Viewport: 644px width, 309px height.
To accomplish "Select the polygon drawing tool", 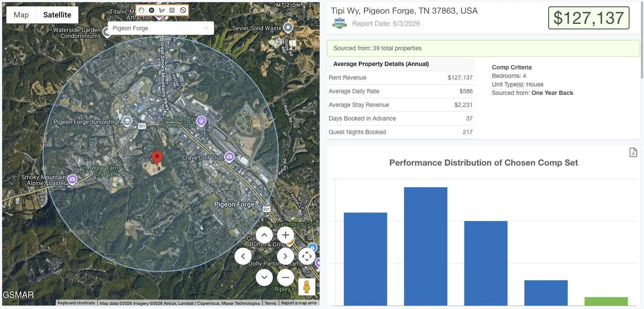I will (x=162, y=10).
